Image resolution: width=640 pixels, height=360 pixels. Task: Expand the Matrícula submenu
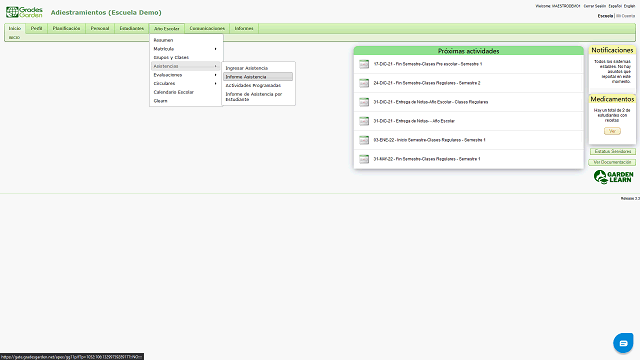tap(185, 49)
